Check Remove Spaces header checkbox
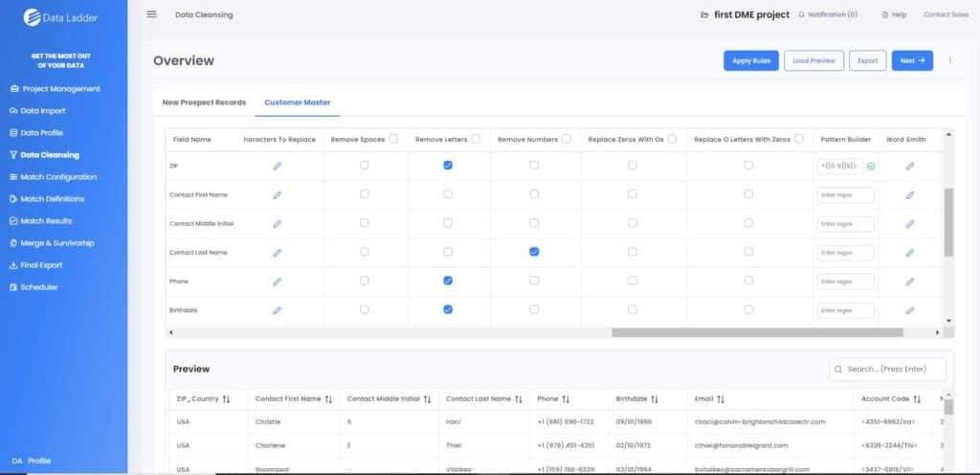Screen dimensions: 980x475 (x=393, y=139)
